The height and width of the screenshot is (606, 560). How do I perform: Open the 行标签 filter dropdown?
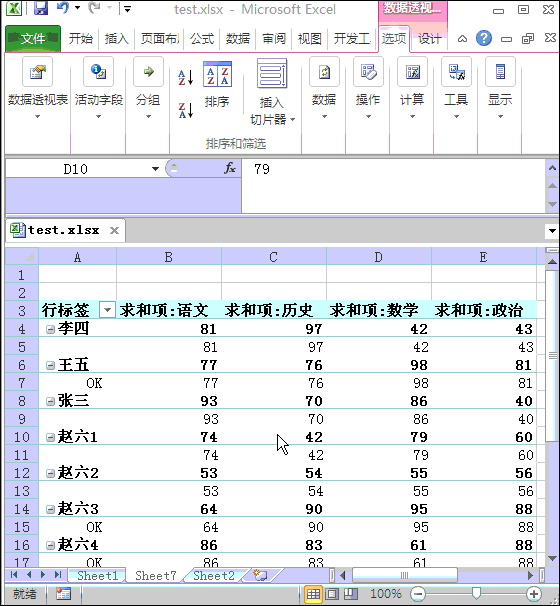pos(107,310)
